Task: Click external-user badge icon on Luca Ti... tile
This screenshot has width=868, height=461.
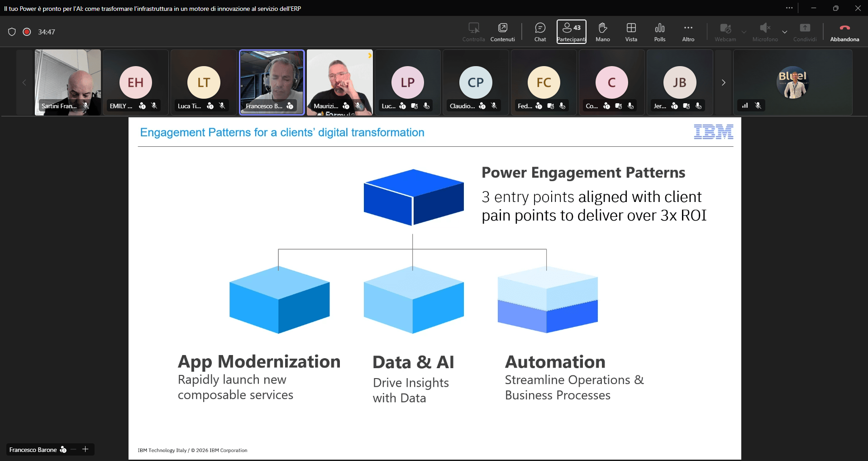Action: click(x=210, y=106)
